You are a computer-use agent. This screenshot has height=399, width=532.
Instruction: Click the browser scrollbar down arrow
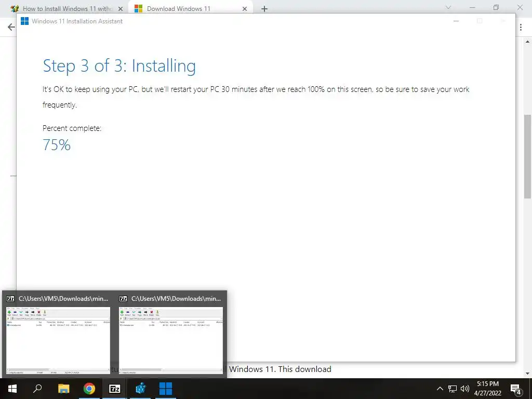[527, 374]
